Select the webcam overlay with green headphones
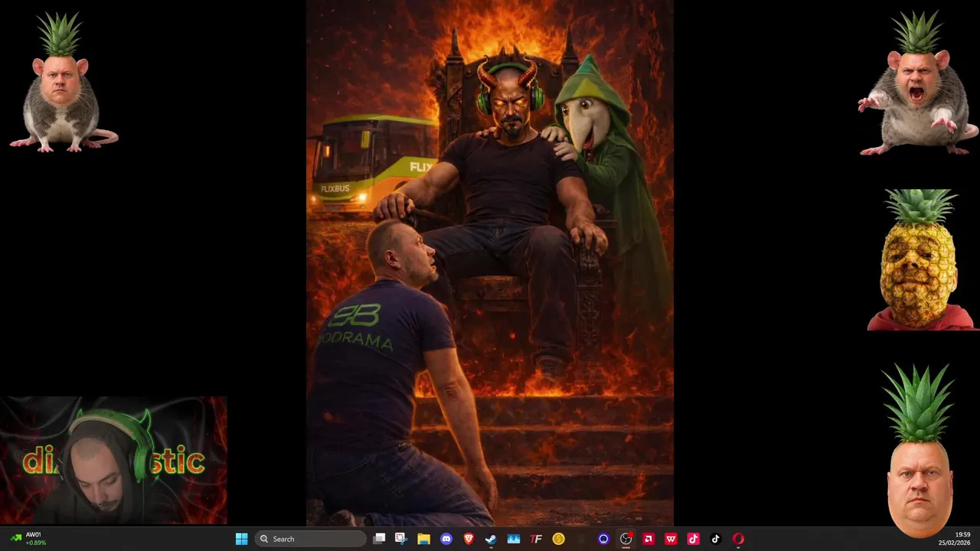This screenshot has height=551, width=980. tap(113, 461)
